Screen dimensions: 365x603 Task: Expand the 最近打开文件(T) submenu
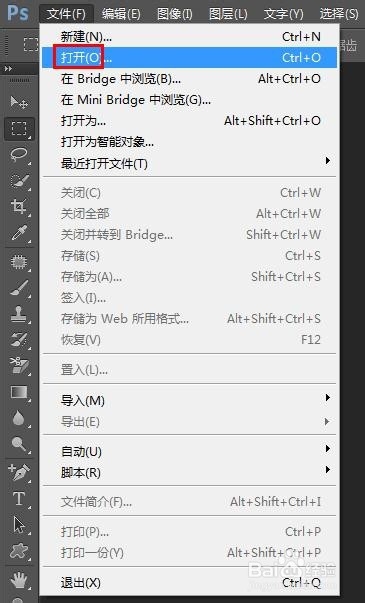point(190,163)
